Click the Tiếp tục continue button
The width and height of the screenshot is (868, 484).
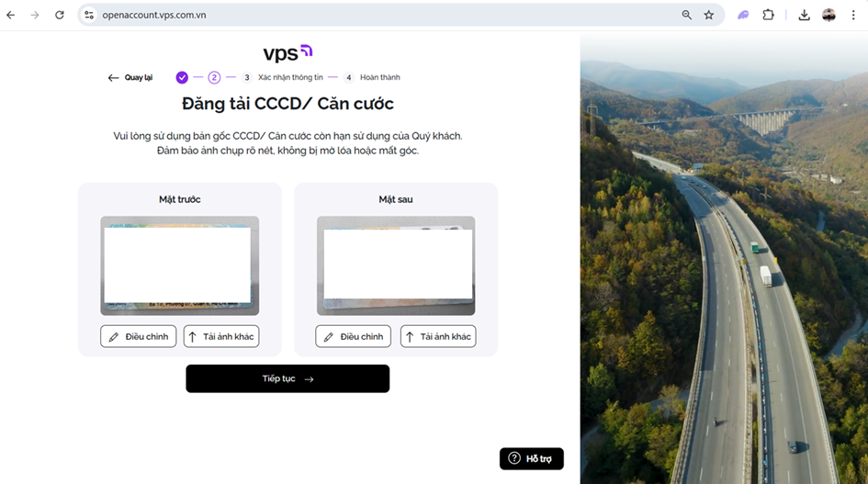(287, 378)
